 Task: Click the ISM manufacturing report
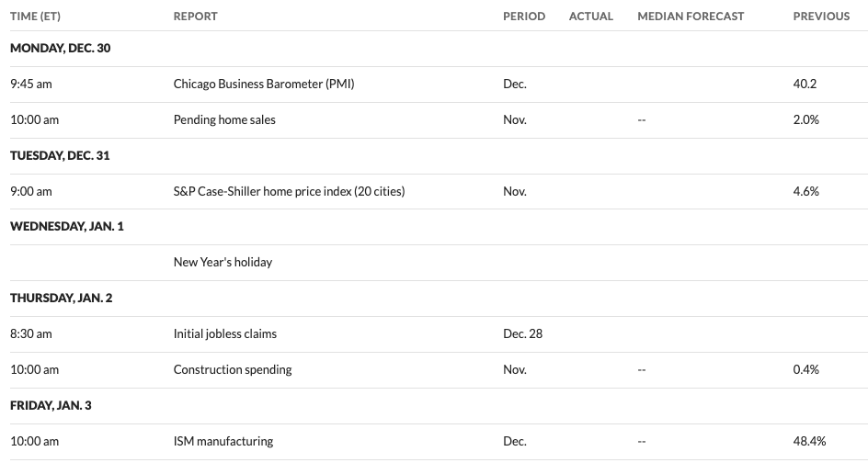[223, 441]
